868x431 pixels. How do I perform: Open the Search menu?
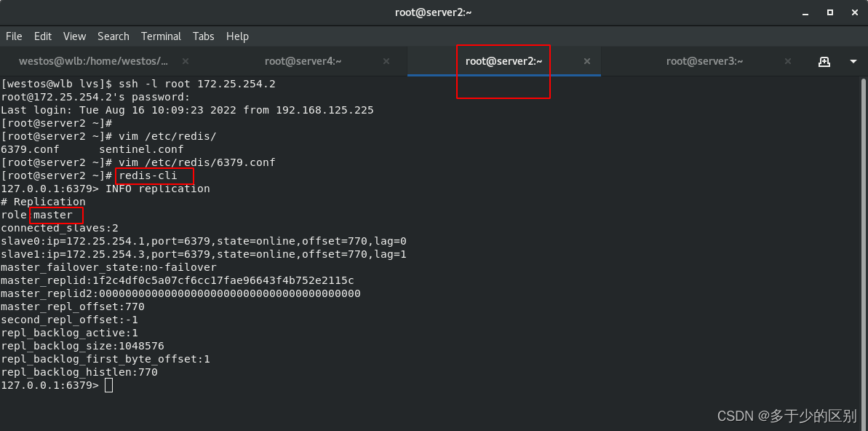[113, 36]
